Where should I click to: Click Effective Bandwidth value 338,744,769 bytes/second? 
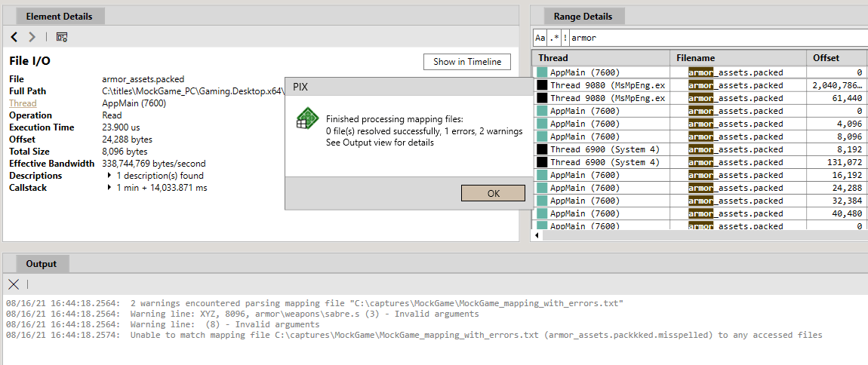[155, 164]
